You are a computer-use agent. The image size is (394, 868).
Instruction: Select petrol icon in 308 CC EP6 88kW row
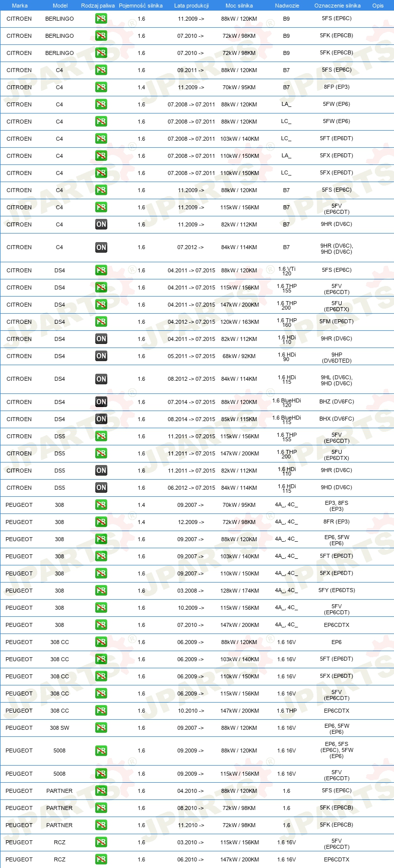(101, 642)
